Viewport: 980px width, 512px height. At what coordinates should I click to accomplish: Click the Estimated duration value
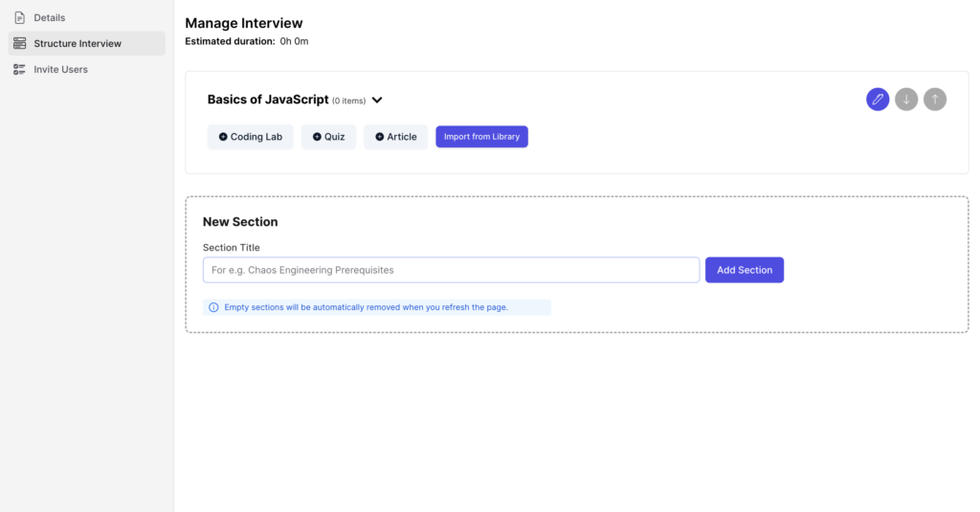click(x=294, y=41)
